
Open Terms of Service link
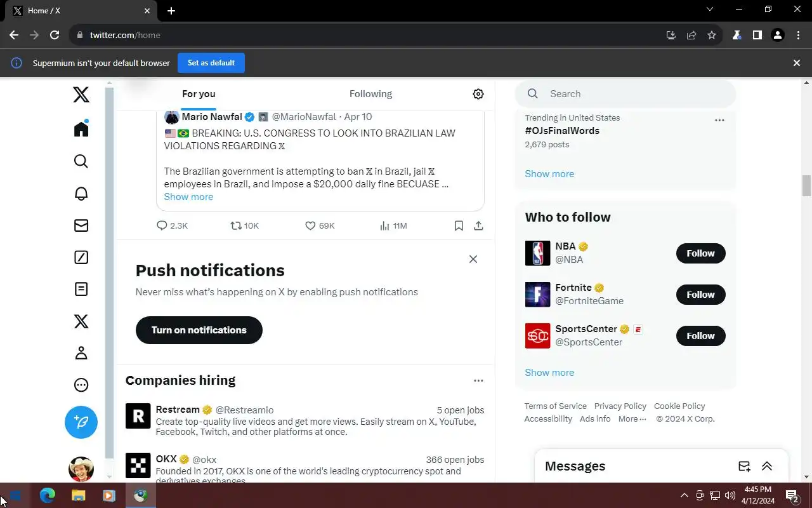tap(555, 406)
